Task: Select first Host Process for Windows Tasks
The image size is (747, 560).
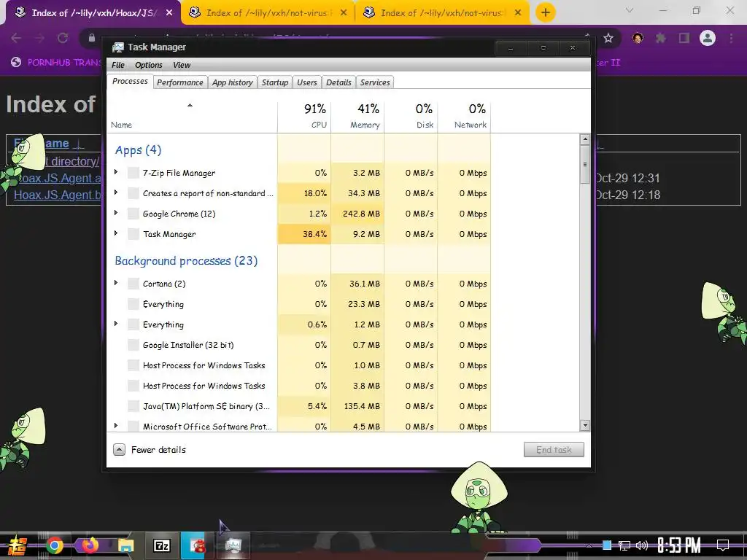Action: [x=298, y=365]
